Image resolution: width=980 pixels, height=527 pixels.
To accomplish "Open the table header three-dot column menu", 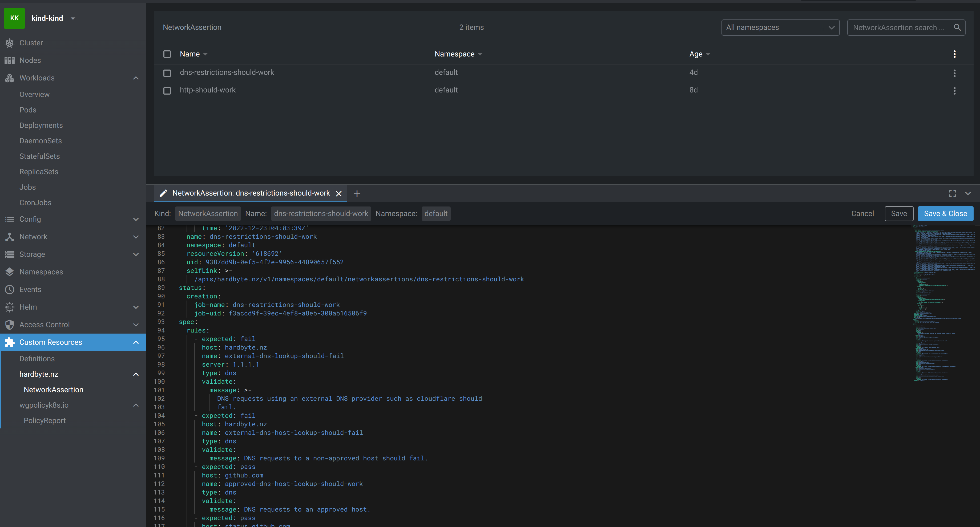I will pos(954,54).
